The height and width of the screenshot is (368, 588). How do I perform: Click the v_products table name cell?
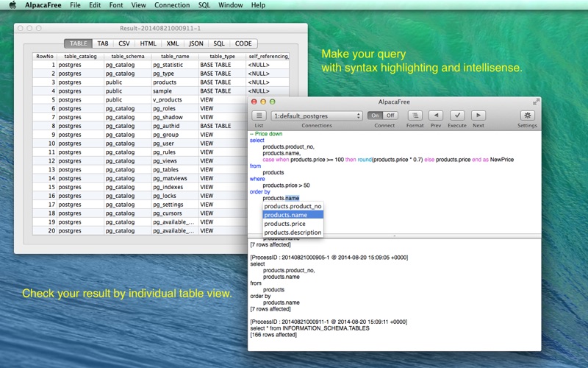tap(175, 100)
